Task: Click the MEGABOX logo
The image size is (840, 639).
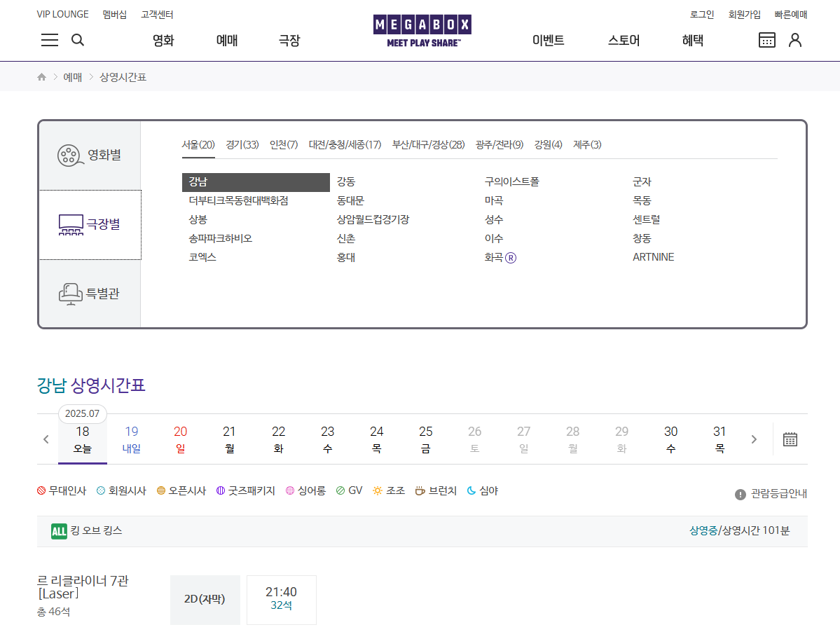Action: tap(422, 31)
